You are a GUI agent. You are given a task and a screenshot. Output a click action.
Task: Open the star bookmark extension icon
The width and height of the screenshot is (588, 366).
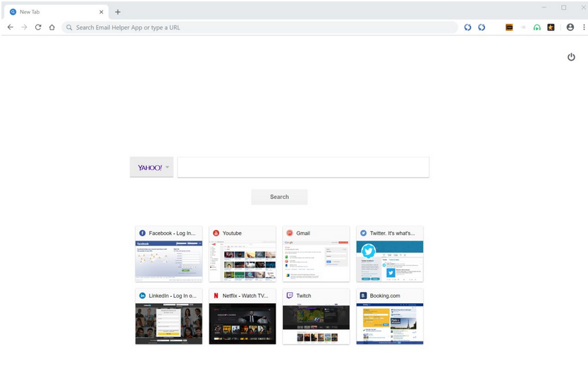pyautogui.click(x=551, y=28)
